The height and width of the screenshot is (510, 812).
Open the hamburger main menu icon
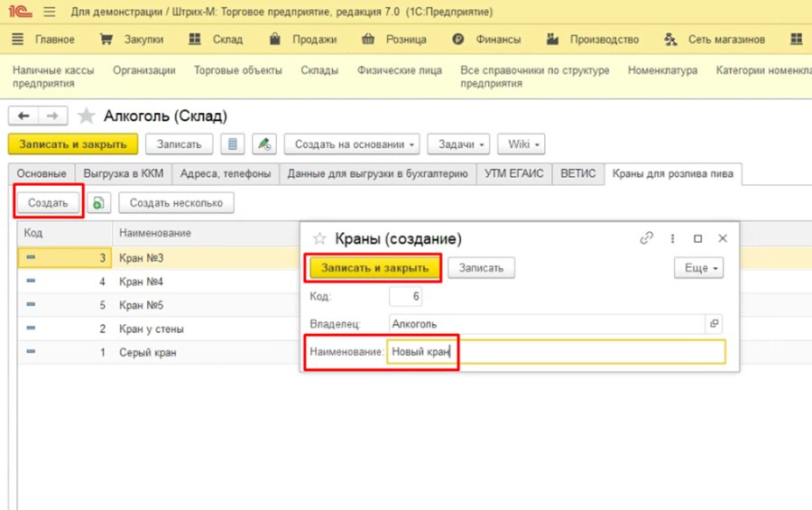[x=50, y=12]
